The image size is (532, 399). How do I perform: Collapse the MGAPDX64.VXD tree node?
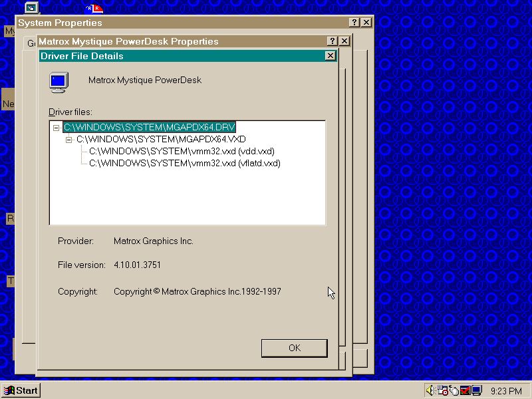69,139
